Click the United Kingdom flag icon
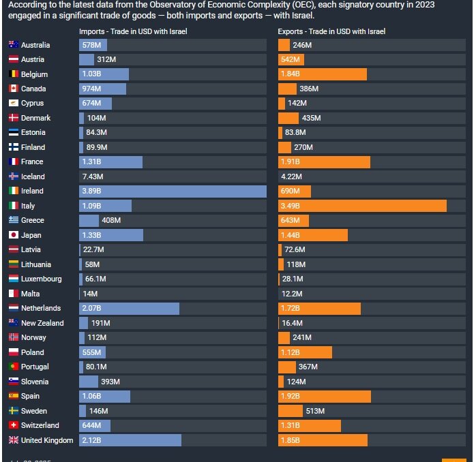The height and width of the screenshot is (462, 476). pyautogui.click(x=14, y=440)
